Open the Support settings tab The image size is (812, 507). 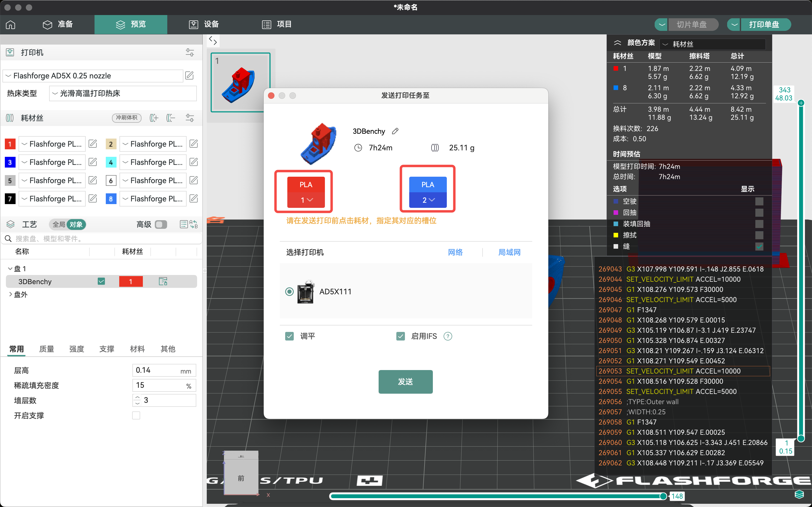(x=107, y=349)
